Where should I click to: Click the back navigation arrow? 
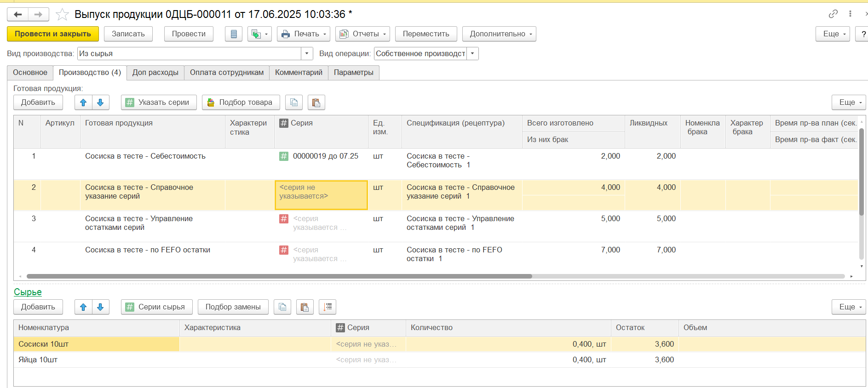(18, 15)
